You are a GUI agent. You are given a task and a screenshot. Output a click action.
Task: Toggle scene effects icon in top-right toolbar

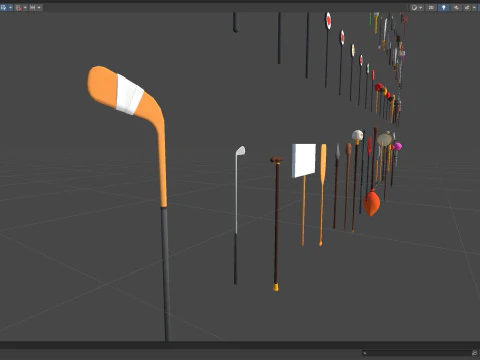coord(467,7)
